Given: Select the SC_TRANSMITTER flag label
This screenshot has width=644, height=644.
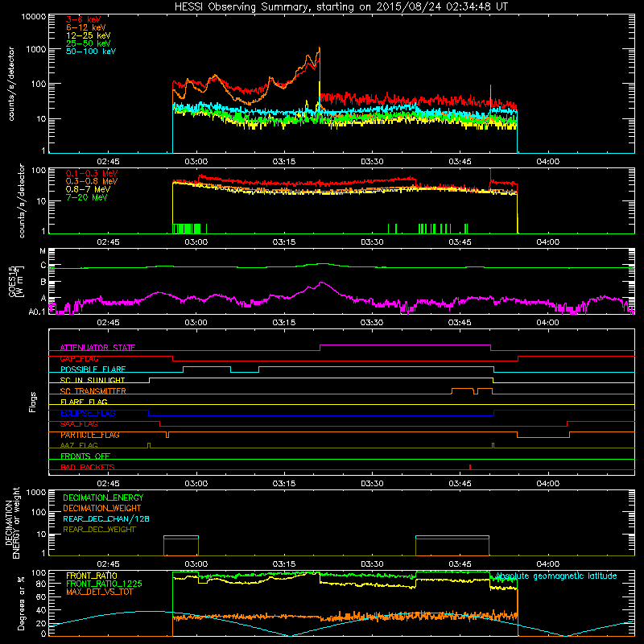Looking at the screenshot, I should tap(93, 391).
